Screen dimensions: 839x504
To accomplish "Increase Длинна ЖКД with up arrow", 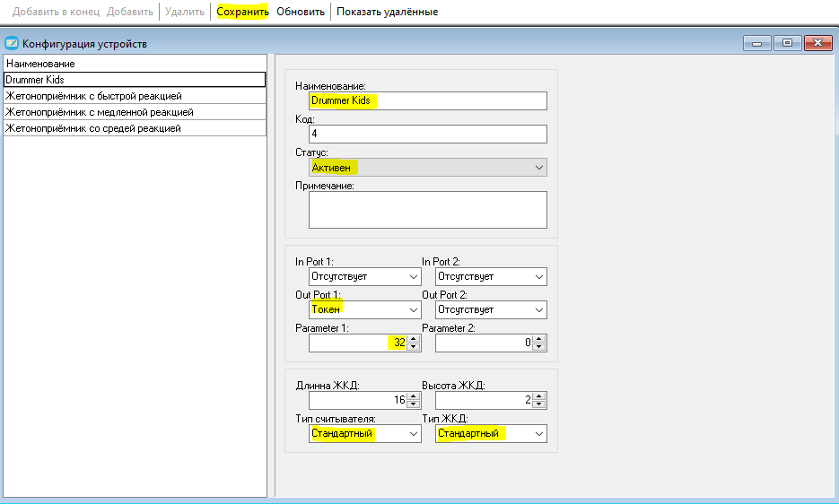I will pos(413,396).
